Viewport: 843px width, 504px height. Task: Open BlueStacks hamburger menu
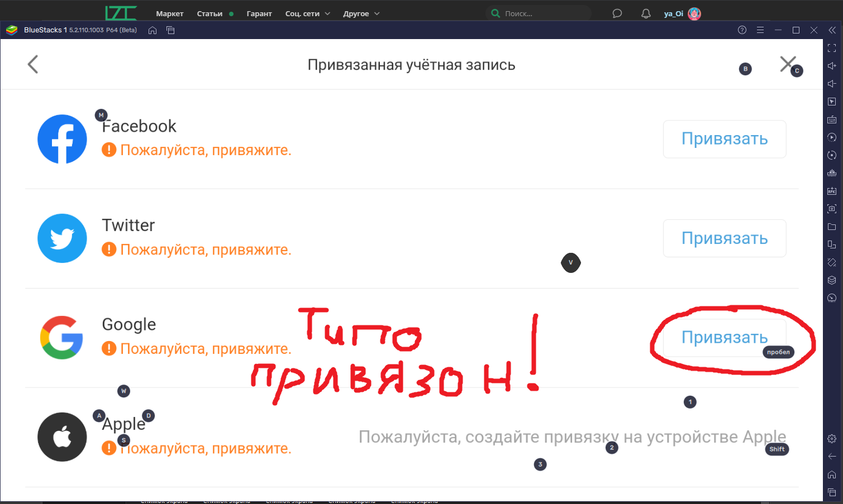[760, 30]
